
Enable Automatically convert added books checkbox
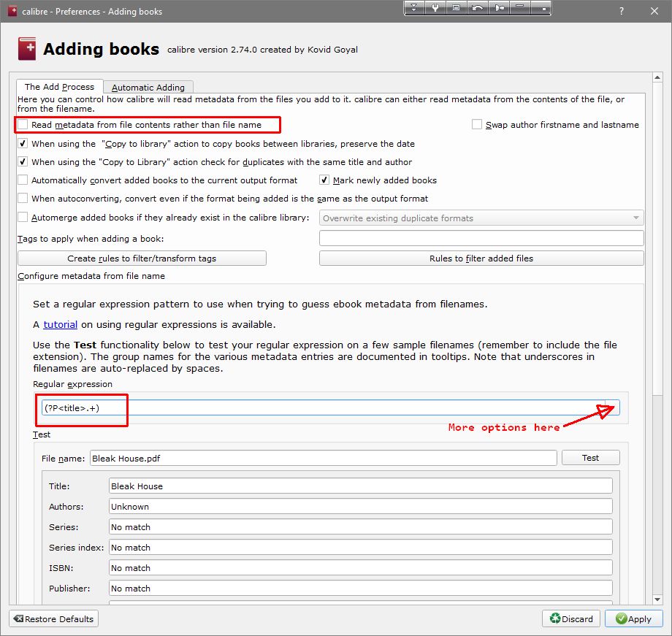23,180
